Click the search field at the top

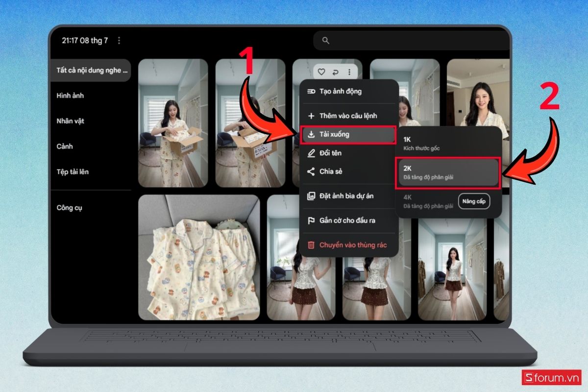pos(412,41)
